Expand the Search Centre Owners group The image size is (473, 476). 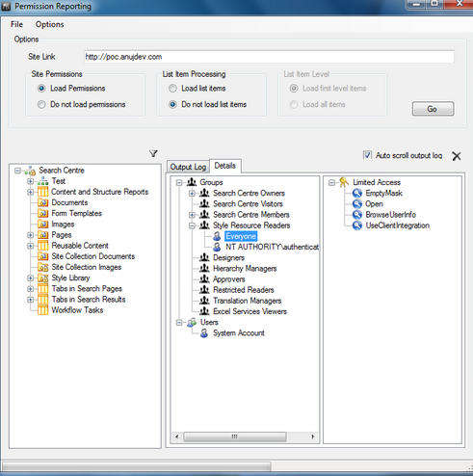click(x=192, y=194)
